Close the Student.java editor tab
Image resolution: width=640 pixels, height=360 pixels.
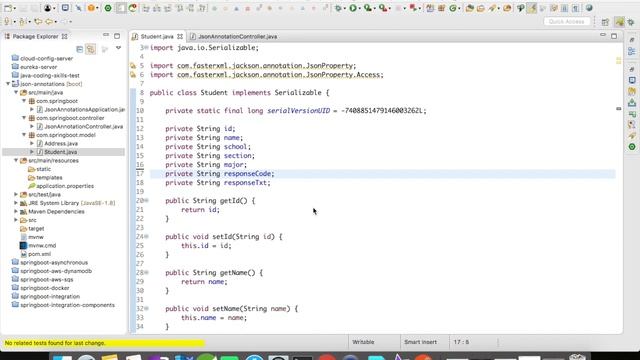point(180,36)
